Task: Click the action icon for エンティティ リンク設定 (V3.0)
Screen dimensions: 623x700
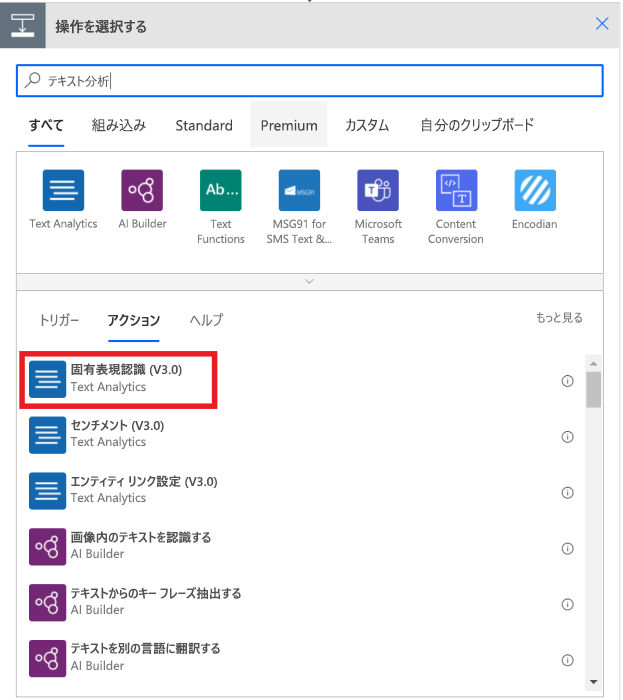Action: point(47,491)
